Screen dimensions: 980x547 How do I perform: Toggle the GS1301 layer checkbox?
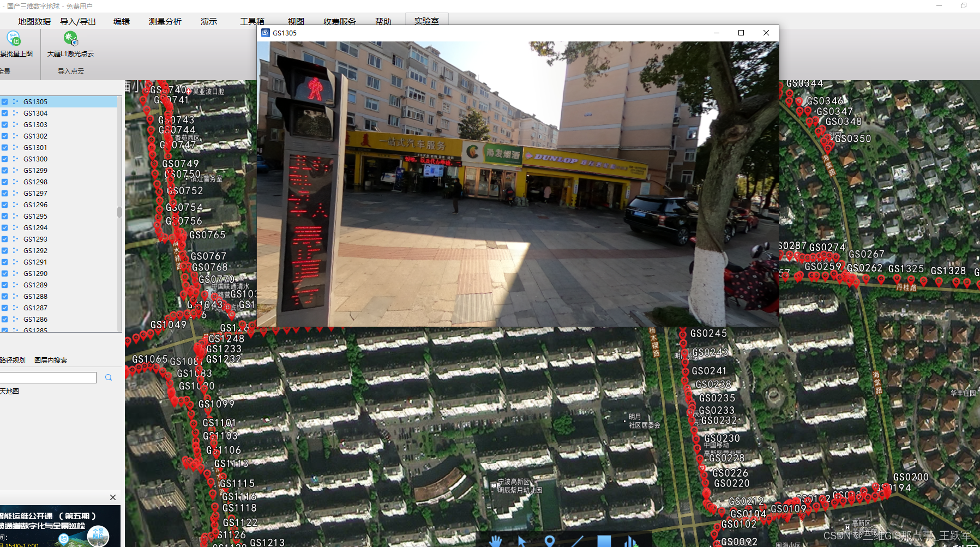pyautogui.click(x=4, y=148)
